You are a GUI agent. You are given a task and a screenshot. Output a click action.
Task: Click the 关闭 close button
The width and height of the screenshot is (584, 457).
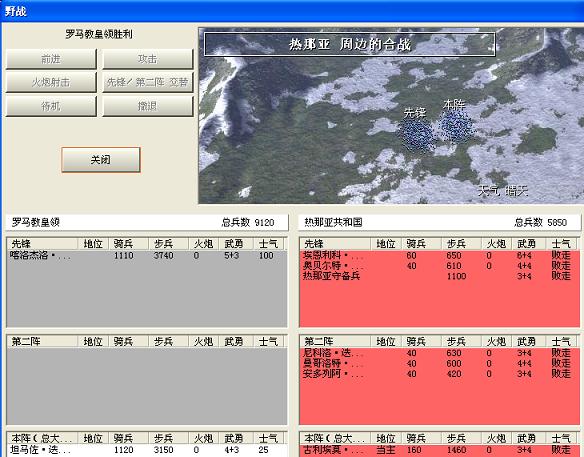pos(101,160)
